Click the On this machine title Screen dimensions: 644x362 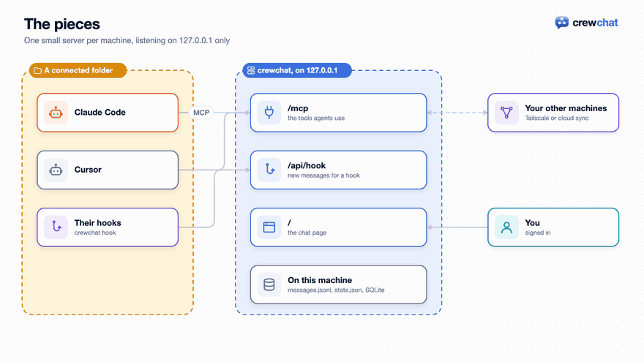(x=320, y=280)
